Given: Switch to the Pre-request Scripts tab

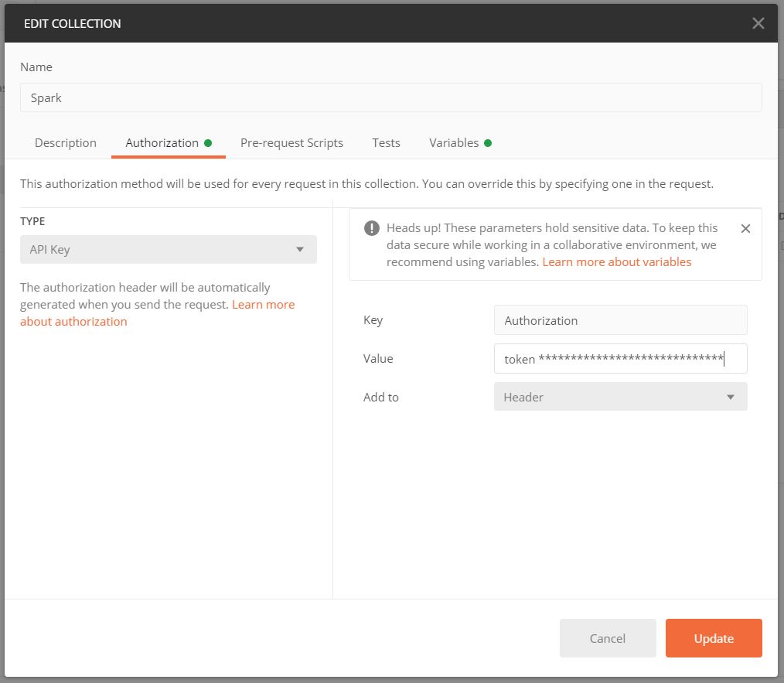Looking at the screenshot, I should click(291, 143).
